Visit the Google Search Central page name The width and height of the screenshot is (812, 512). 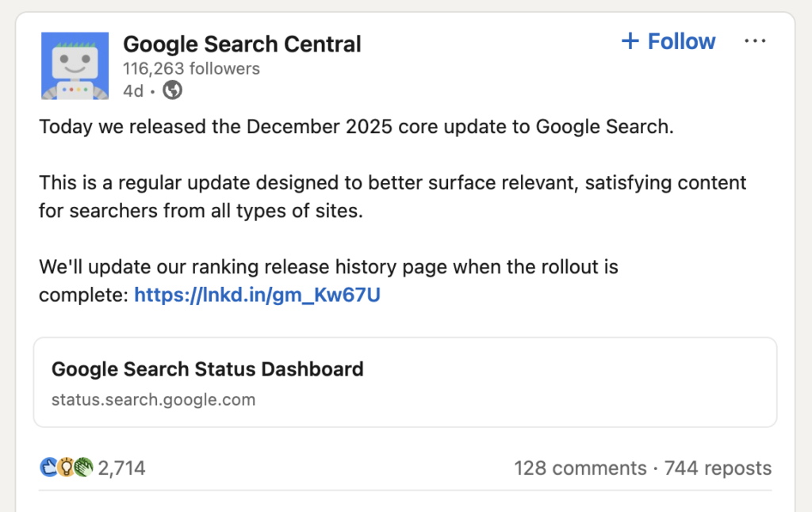click(x=242, y=44)
